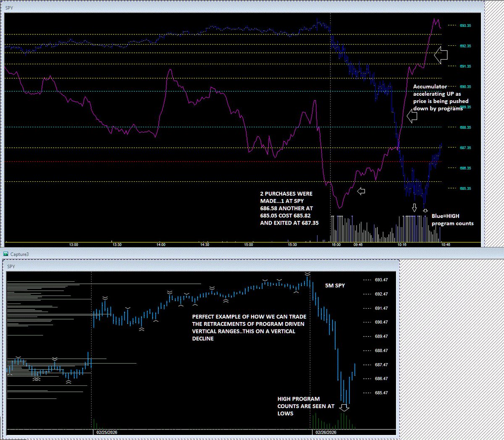Select the 691.47 price label
Viewport: 504px width, 440px height.
point(381,308)
